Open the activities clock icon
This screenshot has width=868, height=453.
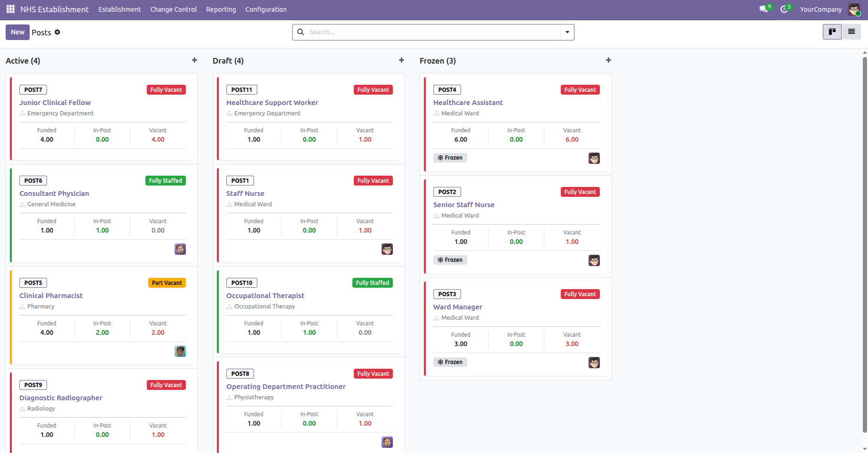coord(784,9)
